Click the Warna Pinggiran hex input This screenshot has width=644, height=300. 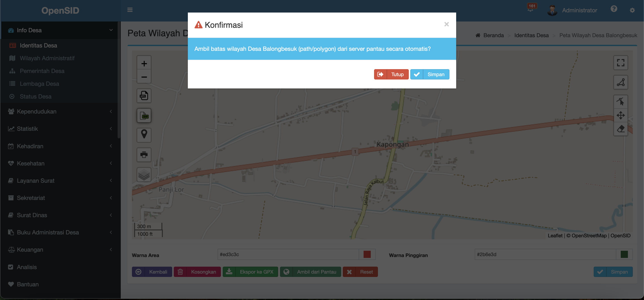[x=545, y=254]
